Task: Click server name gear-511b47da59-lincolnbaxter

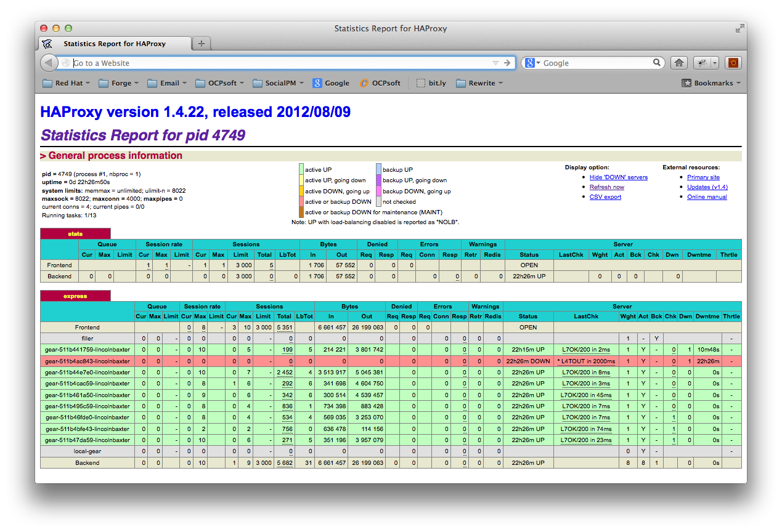Action: [87, 440]
